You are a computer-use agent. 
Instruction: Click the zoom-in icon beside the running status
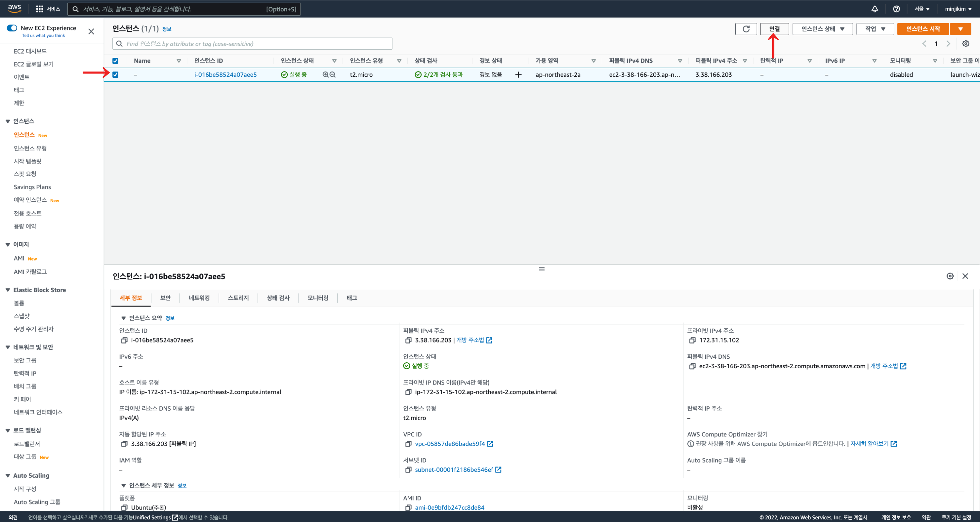[x=326, y=74]
